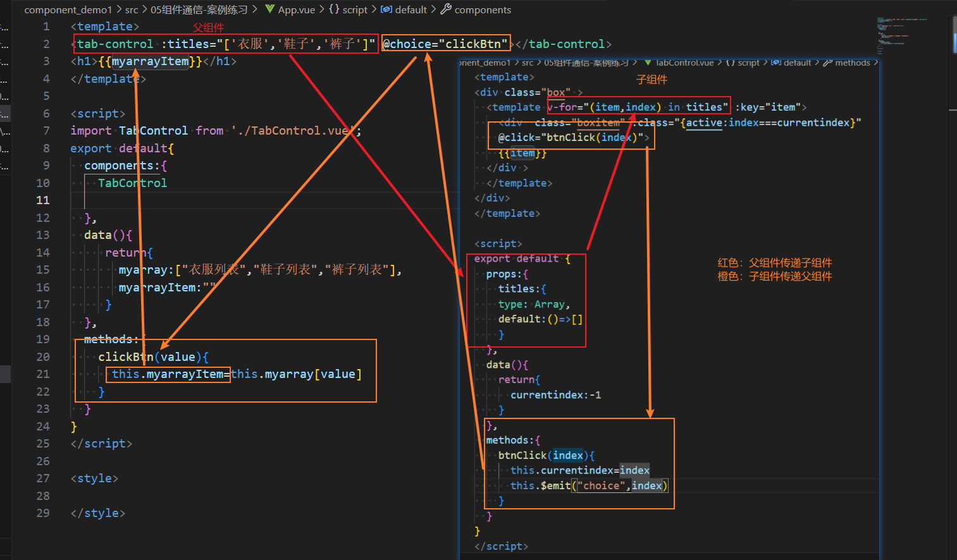Click 'props:{' in the right pane
Viewport: 957px width, 560px height.
(x=507, y=274)
